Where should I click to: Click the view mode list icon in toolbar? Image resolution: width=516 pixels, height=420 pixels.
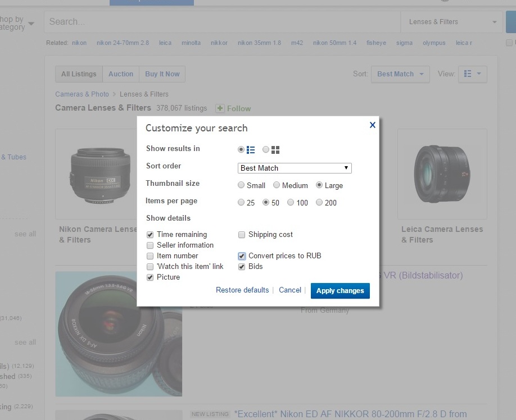[468, 74]
